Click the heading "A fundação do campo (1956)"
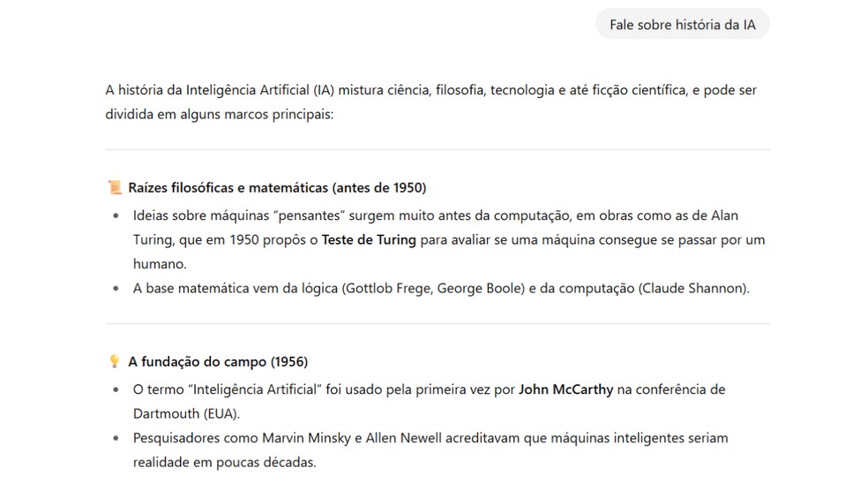This screenshot has width=868, height=483. 218,361
